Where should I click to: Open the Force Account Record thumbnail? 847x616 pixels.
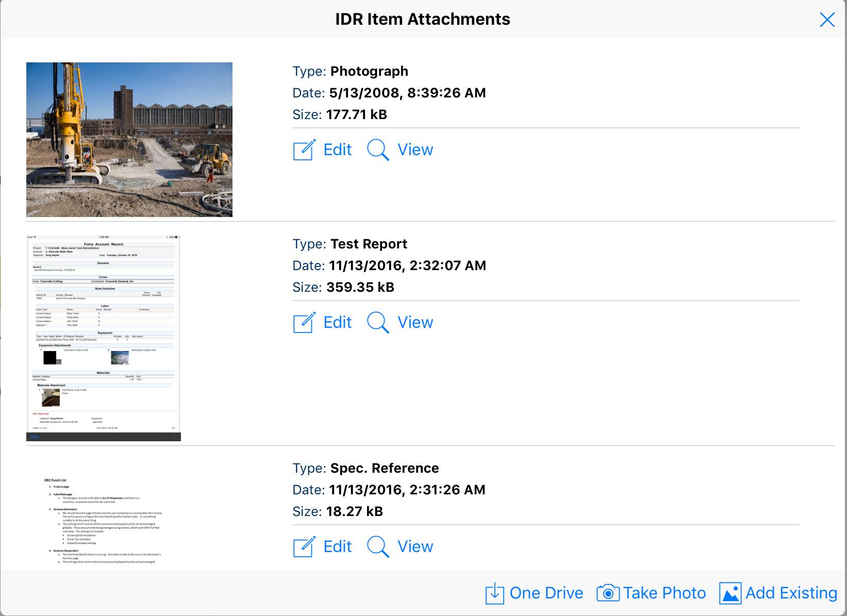(x=104, y=338)
